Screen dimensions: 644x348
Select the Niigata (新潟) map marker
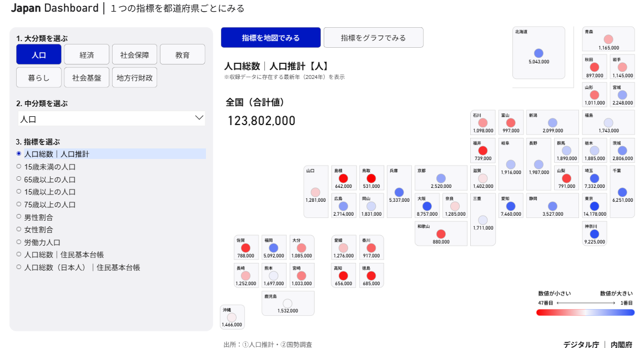pyautogui.click(x=552, y=123)
